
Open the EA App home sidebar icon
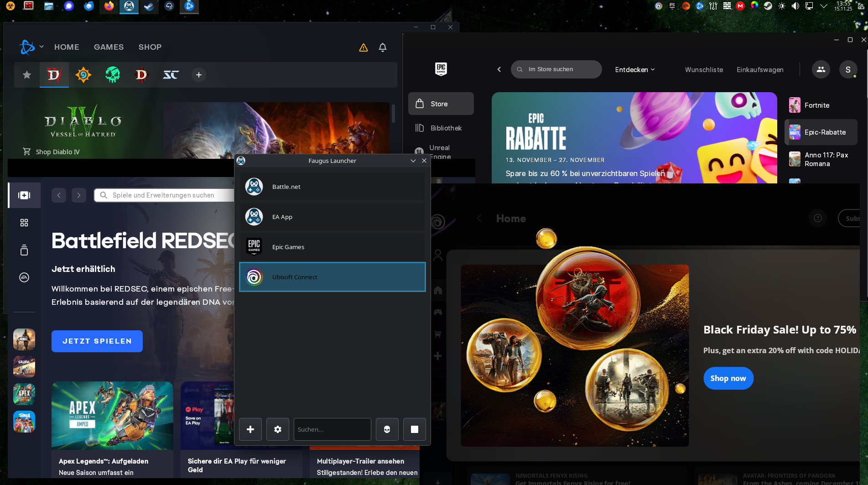[x=24, y=195]
